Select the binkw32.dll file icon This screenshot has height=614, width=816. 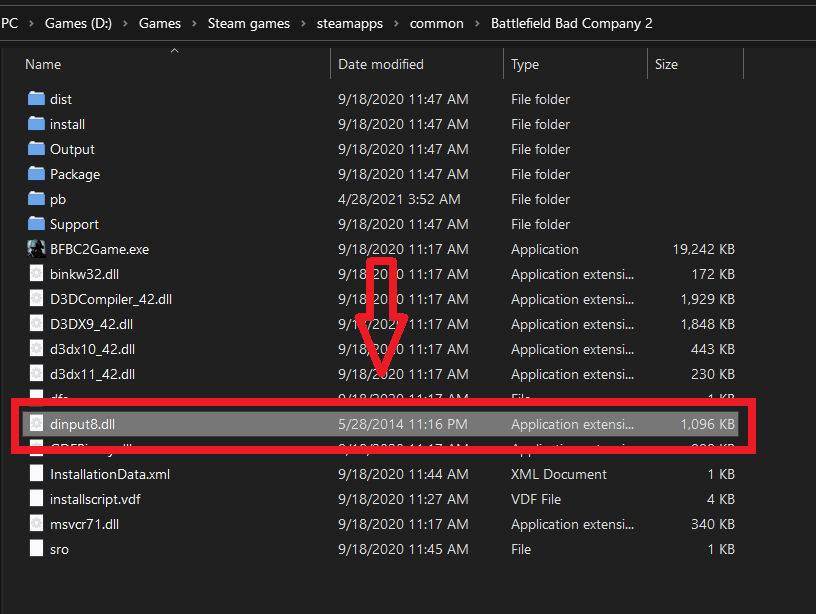pyautogui.click(x=36, y=274)
